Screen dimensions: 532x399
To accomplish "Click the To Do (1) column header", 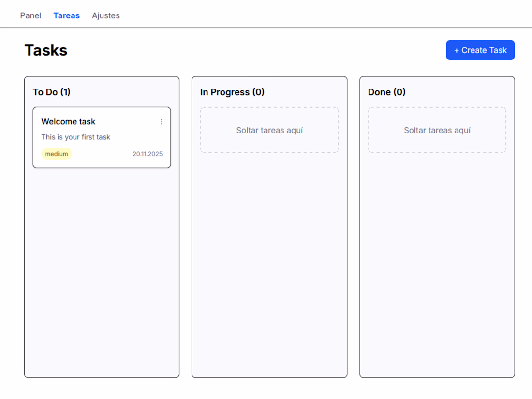I will pyautogui.click(x=52, y=92).
